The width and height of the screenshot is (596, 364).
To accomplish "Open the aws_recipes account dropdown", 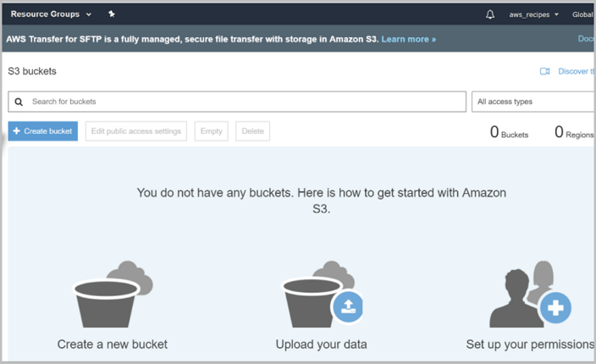I will click(x=533, y=14).
